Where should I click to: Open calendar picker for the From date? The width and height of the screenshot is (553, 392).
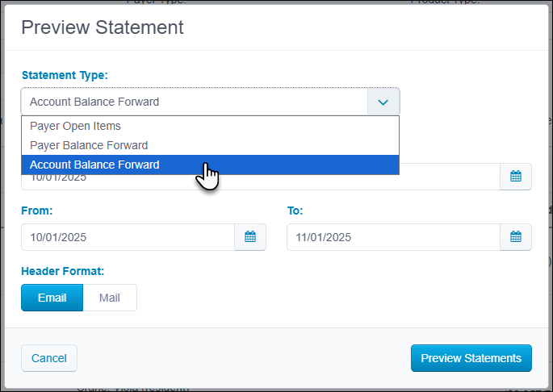tap(250, 237)
